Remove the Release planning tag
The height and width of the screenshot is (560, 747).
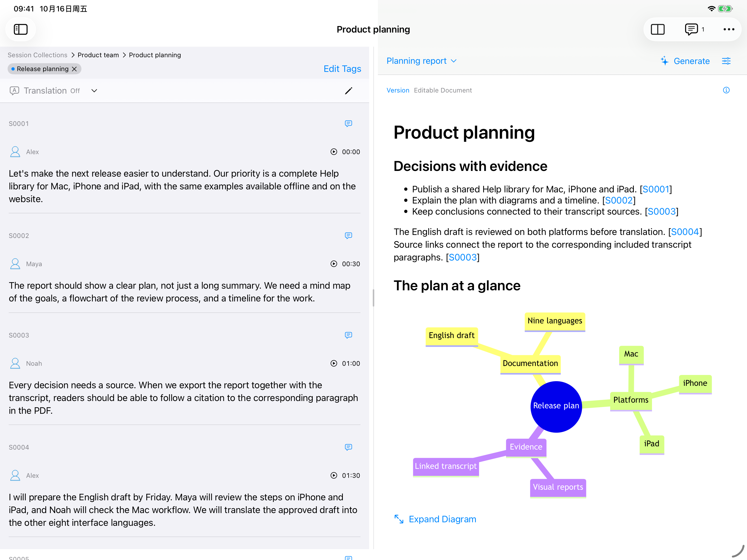(74, 69)
